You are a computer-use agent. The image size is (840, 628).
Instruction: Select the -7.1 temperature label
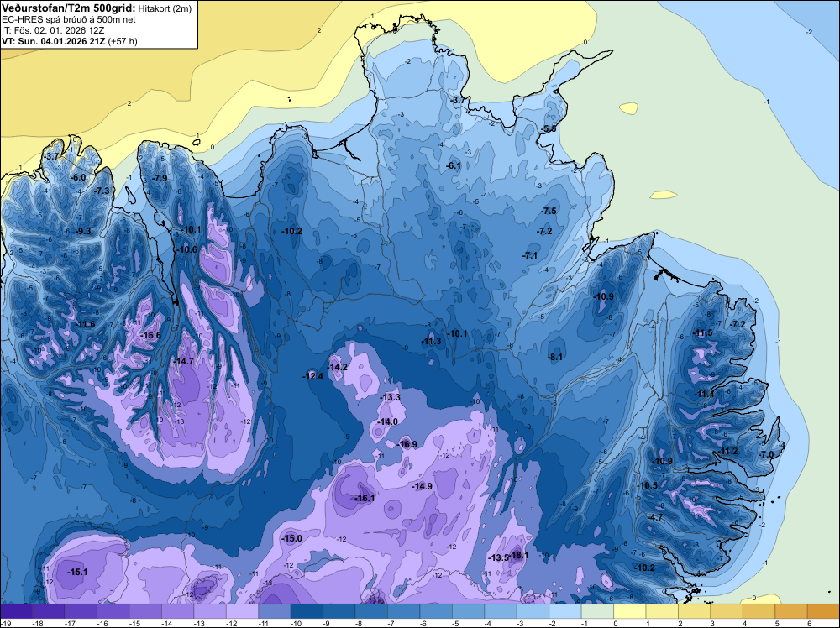coord(530,256)
